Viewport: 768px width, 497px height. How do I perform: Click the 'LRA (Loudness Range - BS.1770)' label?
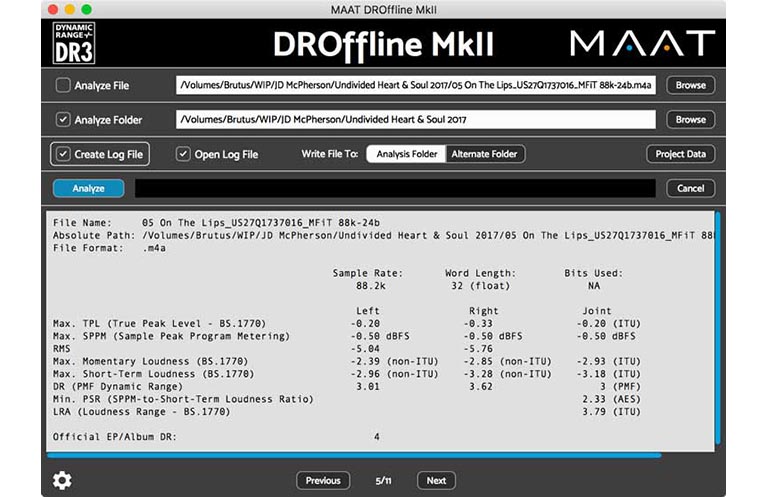point(142,412)
